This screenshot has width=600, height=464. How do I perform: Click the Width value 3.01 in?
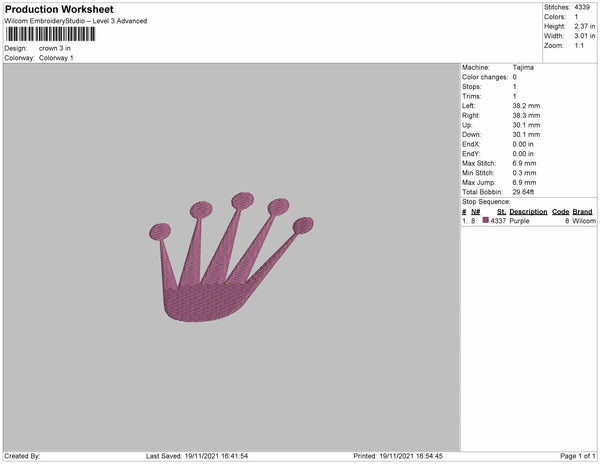coord(585,36)
